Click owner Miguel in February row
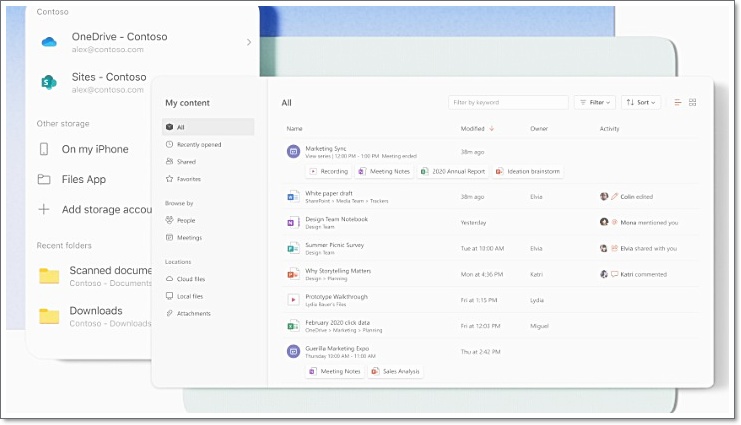This screenshot has width=741, height=425. 539,326
